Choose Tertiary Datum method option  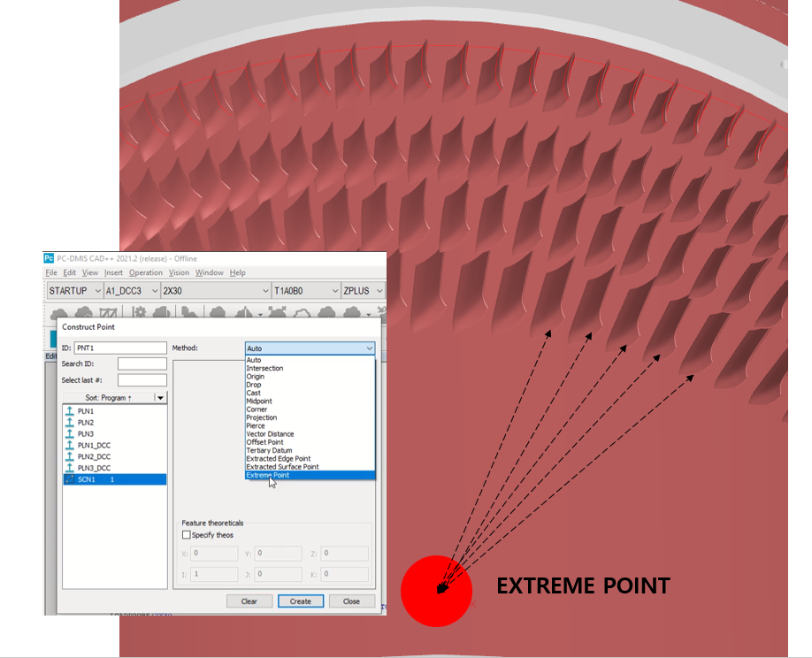310,450
